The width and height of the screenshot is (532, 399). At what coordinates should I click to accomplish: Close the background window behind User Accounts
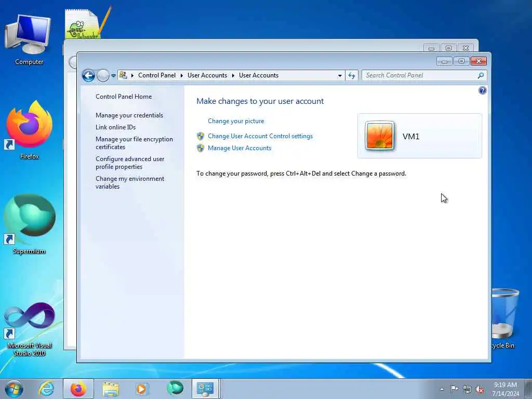[x=466, y=48]
